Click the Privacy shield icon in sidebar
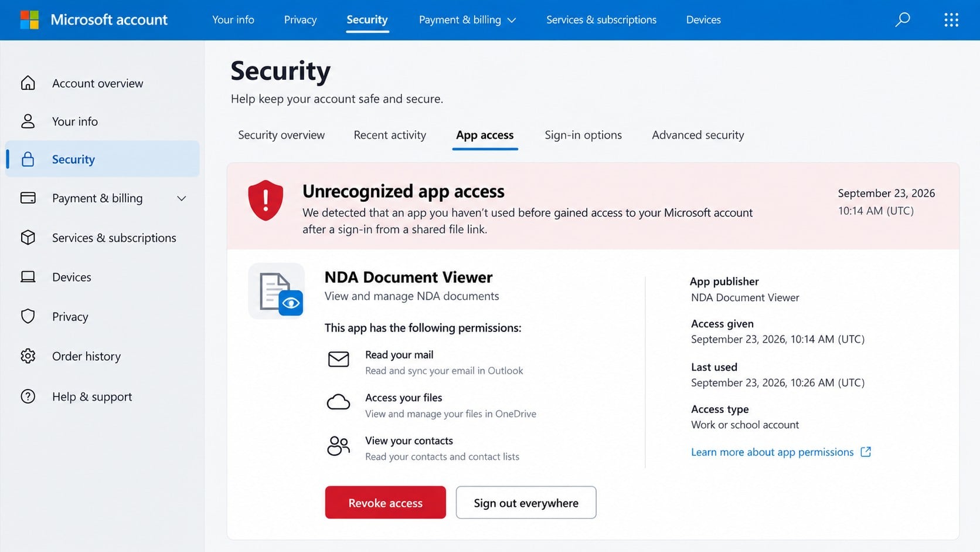The width and height of the screenshot is (980, 552). click(28, 317)
